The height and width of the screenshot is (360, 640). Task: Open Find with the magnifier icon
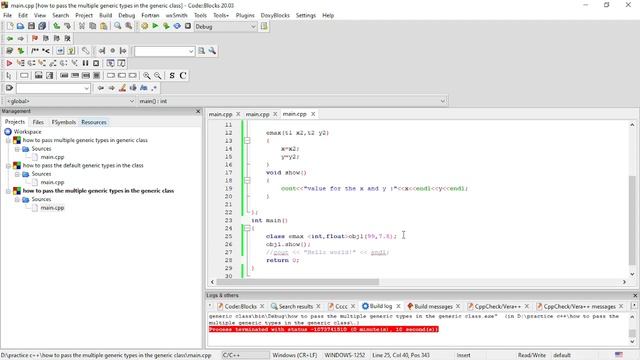118,26
